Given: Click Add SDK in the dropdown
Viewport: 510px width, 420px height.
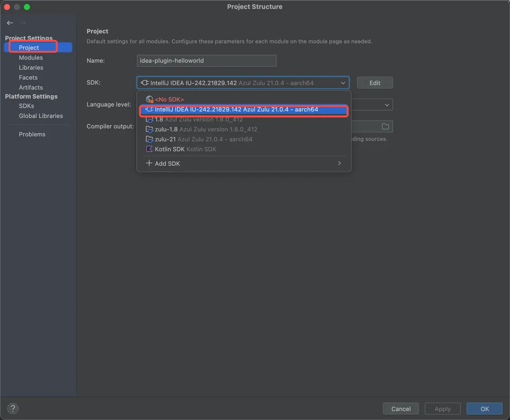Looking at the screenshot, I should (x=244, y=163).
